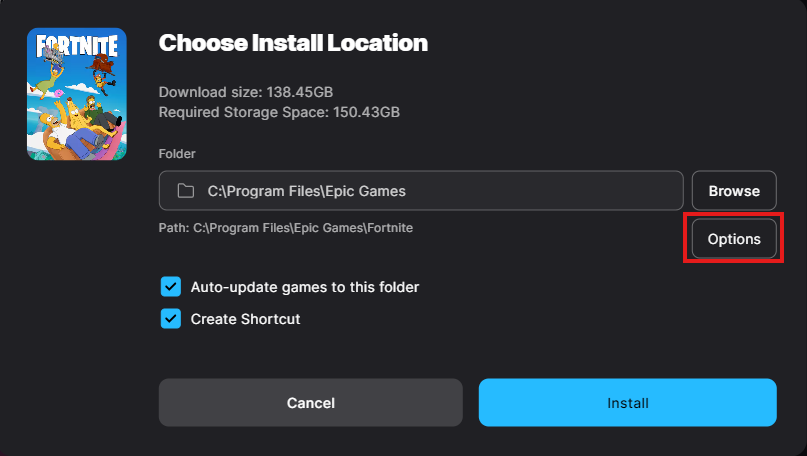Image resolution: width=807 pixels, height=456 pixels.
Task: Click the full Path text ending in Fortnite
Action: click(285, 228)
